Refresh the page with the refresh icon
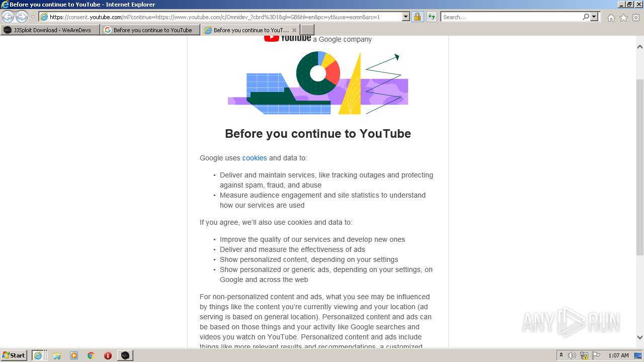Screen dimensions: 644x362 pos(432,17)
